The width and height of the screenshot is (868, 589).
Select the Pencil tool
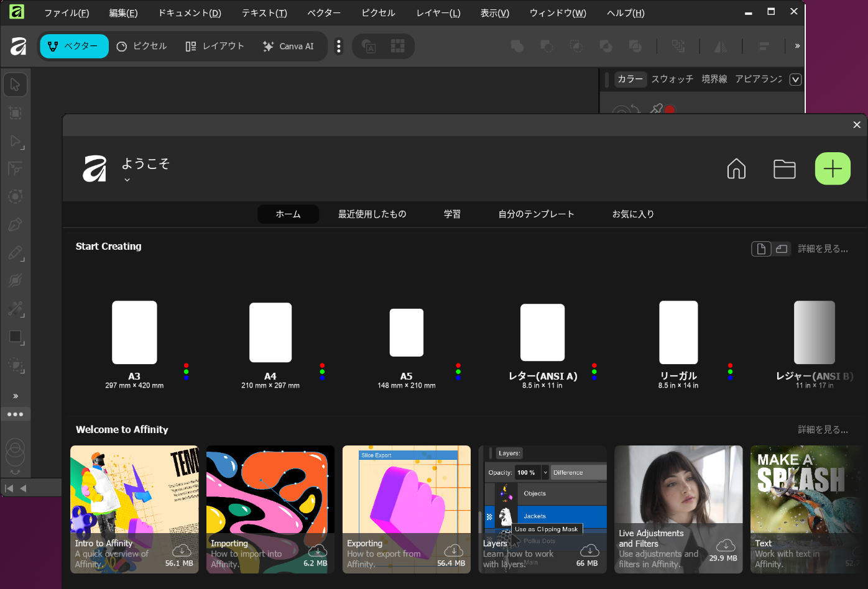[x=15, y=252]
